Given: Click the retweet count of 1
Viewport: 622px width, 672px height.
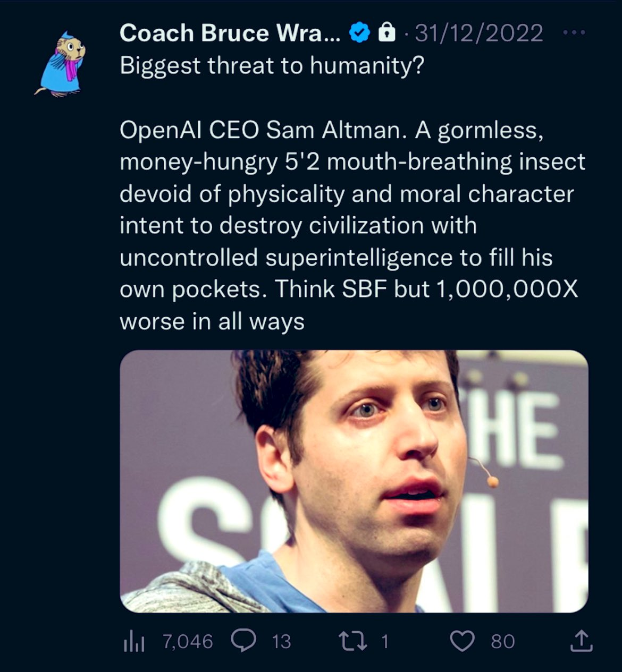Looking at the screenshot, I should [385, 642].
